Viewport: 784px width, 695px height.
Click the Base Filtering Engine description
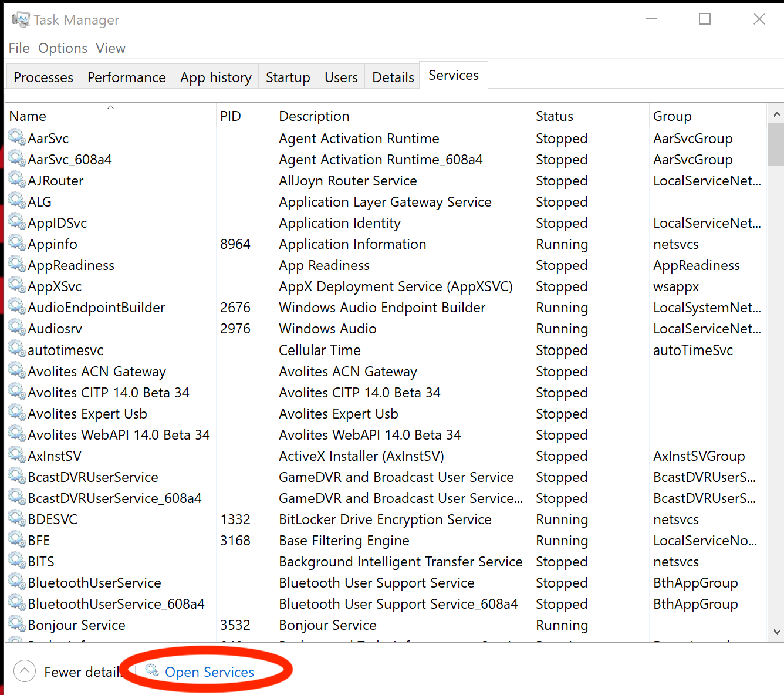pyautogui.click(x=344, y=540)
